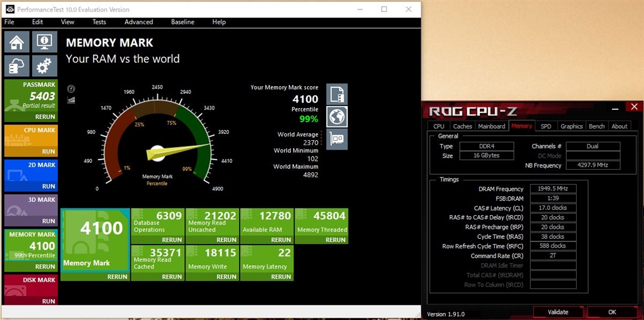Open the system information monitor icon

[x=45, y=41]
